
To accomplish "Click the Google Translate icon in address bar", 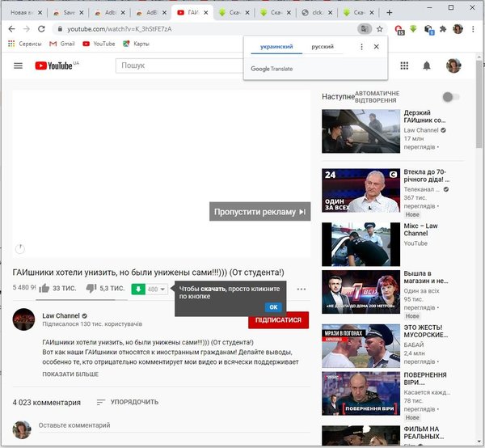I will click(x=365, y=29).
